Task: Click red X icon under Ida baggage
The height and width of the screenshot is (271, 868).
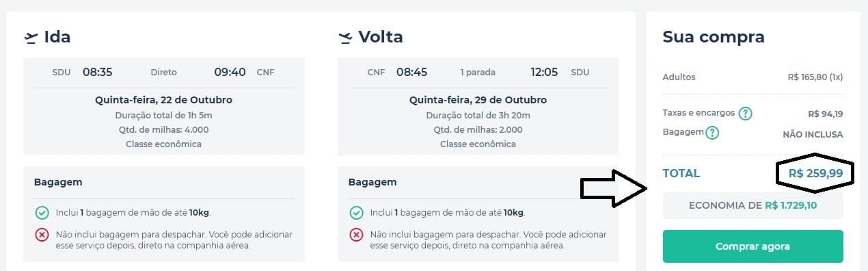Action: 42,235
